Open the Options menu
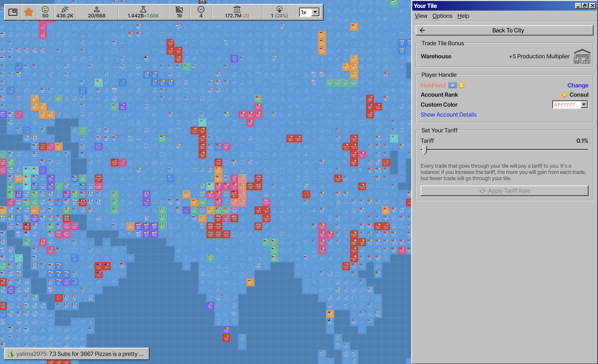The width and height of the screenshot is (598, 364). tap(442, 16)
